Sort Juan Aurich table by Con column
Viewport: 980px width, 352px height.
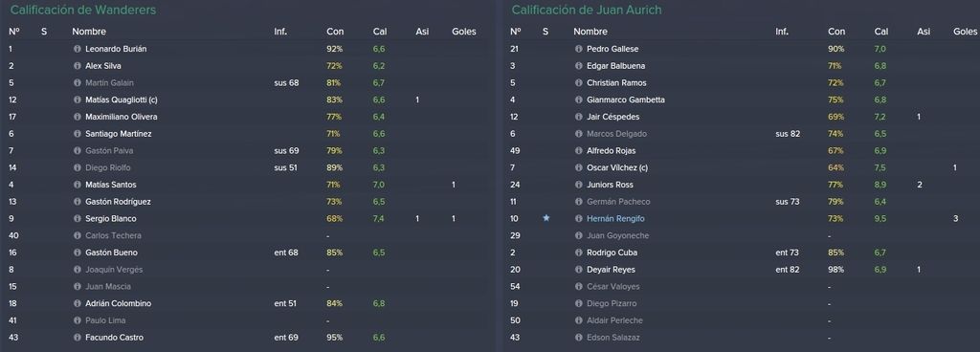click(836, 32)
